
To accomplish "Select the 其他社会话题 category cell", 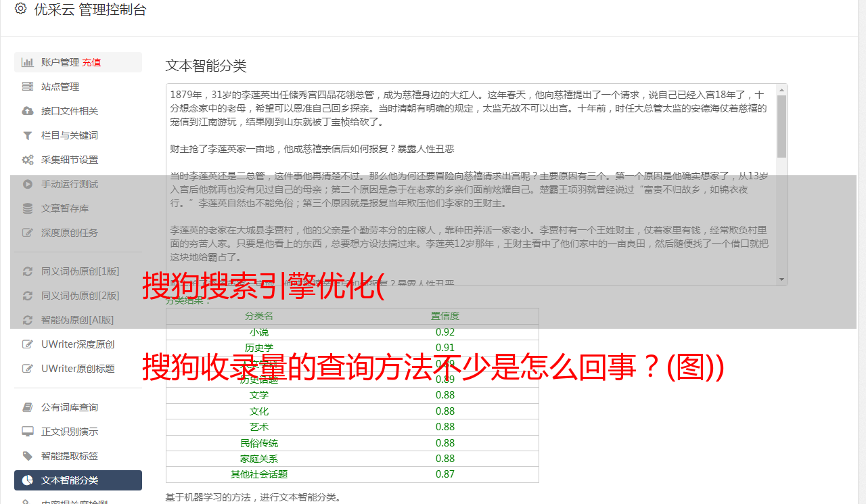I will [259, 474].
